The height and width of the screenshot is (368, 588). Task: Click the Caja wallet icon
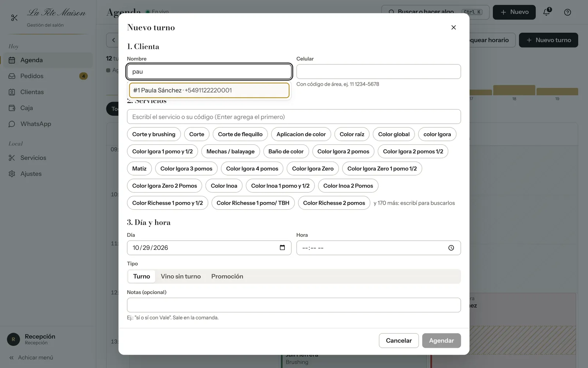[12, 108]
